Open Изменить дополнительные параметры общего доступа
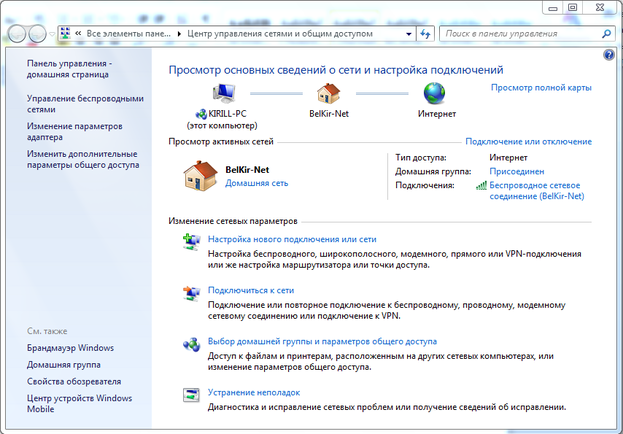Image resolution: width=623 pixels, height=434 pixels. (83, 159)
